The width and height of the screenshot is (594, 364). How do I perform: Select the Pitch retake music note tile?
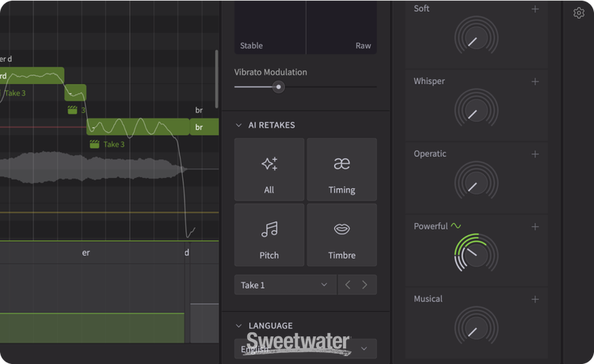(269, 235)
